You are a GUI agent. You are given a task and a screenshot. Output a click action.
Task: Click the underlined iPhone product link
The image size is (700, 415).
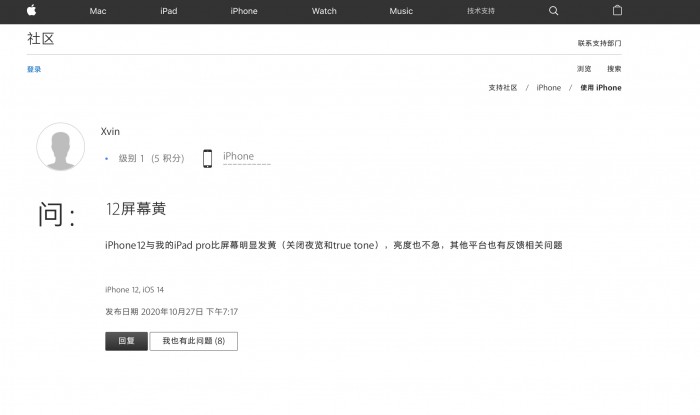pyautogui.click(x=238, y=156)
